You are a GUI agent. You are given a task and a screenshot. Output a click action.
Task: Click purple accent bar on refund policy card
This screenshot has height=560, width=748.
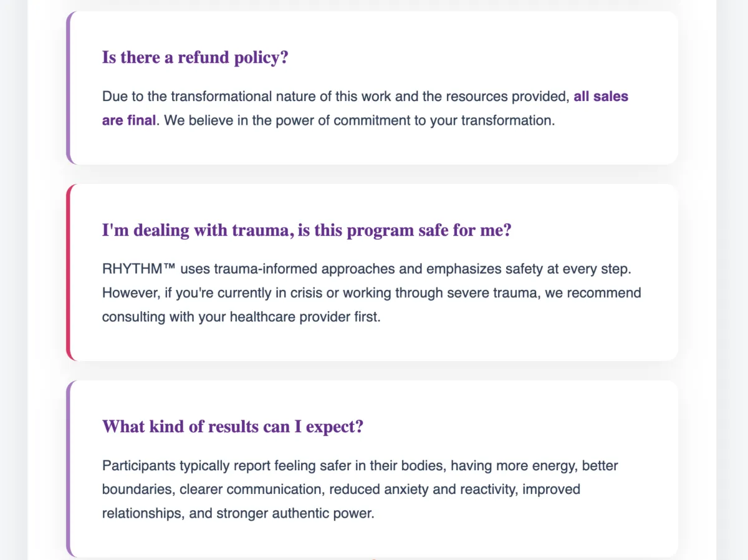coord(69,88)
